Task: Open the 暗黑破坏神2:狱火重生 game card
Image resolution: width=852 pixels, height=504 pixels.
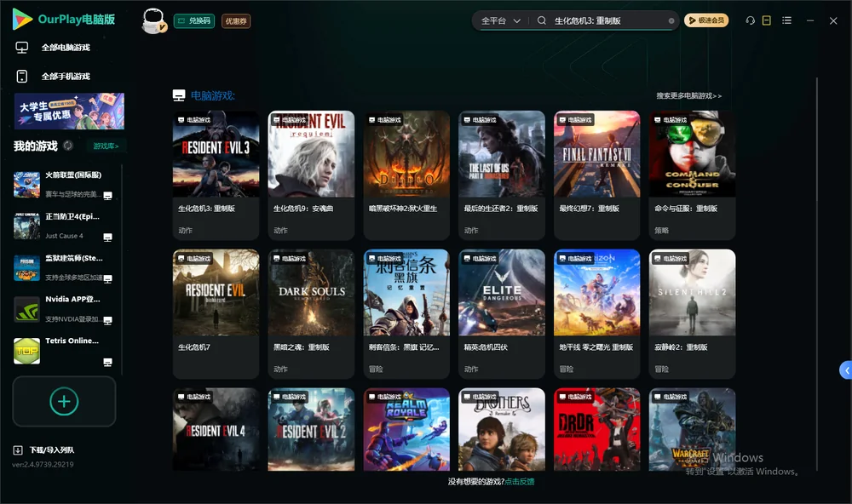Action: (406, 175)
